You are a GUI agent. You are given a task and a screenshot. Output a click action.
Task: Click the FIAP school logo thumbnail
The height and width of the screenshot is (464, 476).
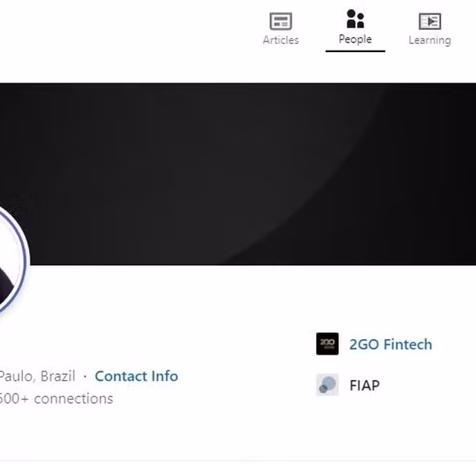(x=327, y=384)
